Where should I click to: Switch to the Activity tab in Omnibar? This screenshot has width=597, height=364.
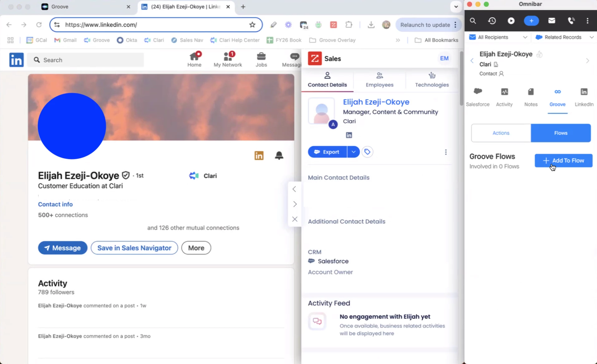click(504, 97)
